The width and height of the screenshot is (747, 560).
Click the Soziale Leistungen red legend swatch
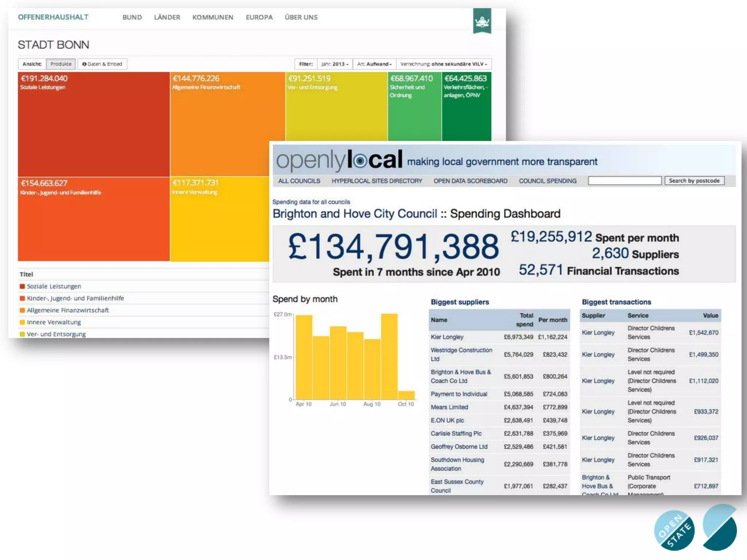(22, 287)
